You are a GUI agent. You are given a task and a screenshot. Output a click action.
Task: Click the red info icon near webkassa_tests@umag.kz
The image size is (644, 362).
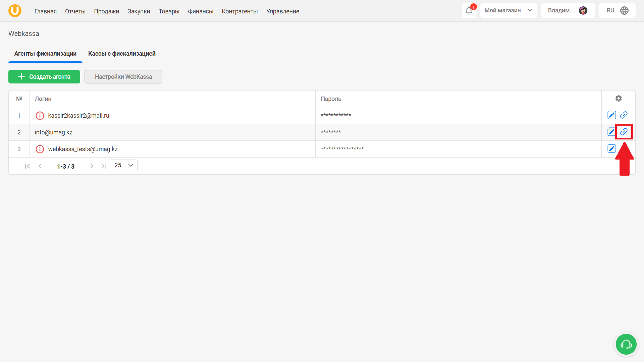click(40, 149)
